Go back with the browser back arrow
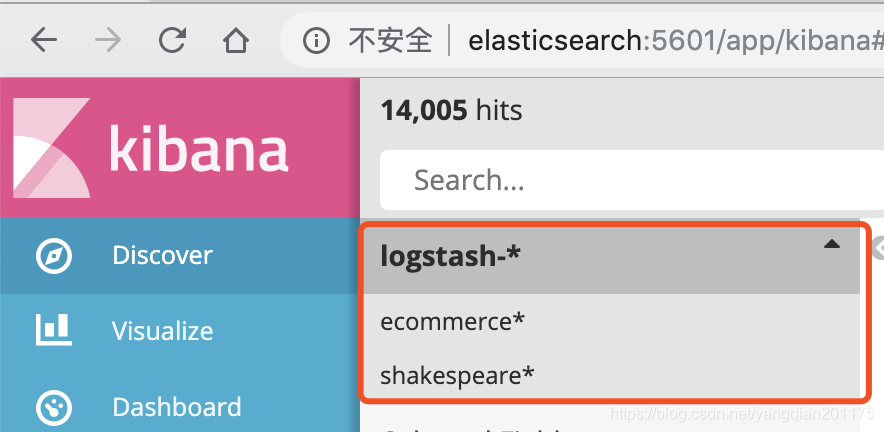This screenshot has width=884, height=432. coord(44,40)
